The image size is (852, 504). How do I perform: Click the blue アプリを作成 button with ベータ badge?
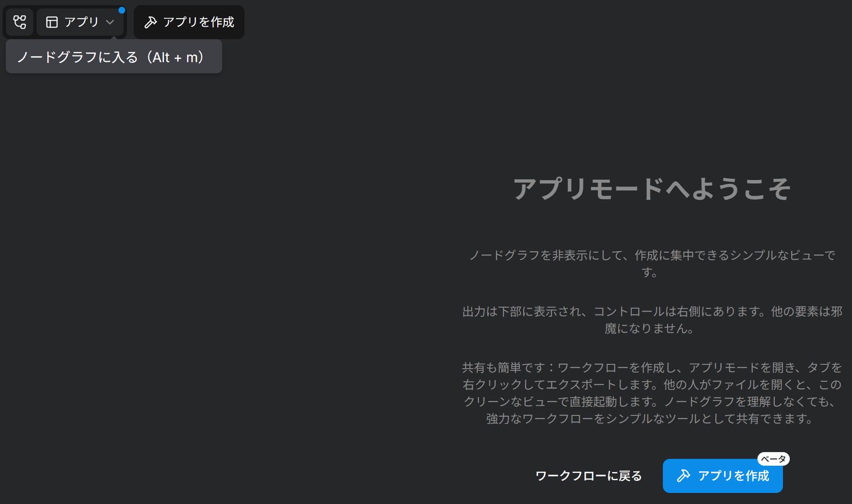pos(723,476)
